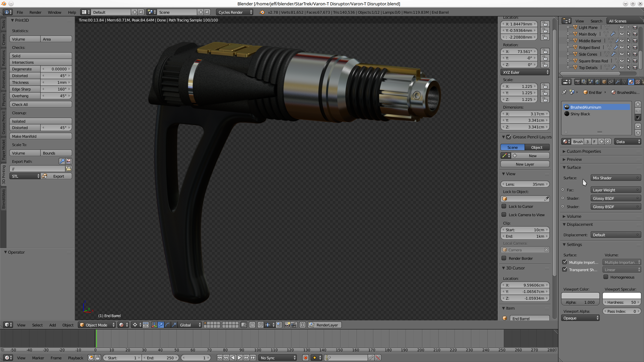This screenshot has height=362, width=644.
Task: Click the add material slot plus icon
Action: [x=638, y=104]
